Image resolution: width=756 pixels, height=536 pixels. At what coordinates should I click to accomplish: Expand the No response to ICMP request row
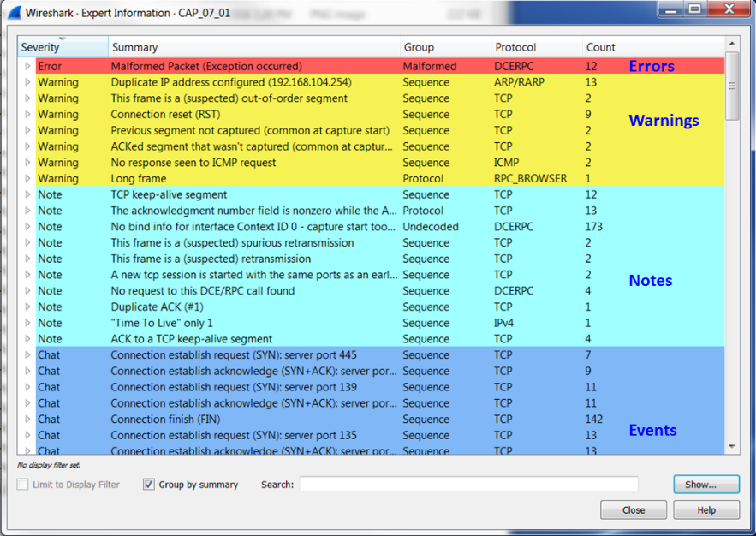[27, 163]
